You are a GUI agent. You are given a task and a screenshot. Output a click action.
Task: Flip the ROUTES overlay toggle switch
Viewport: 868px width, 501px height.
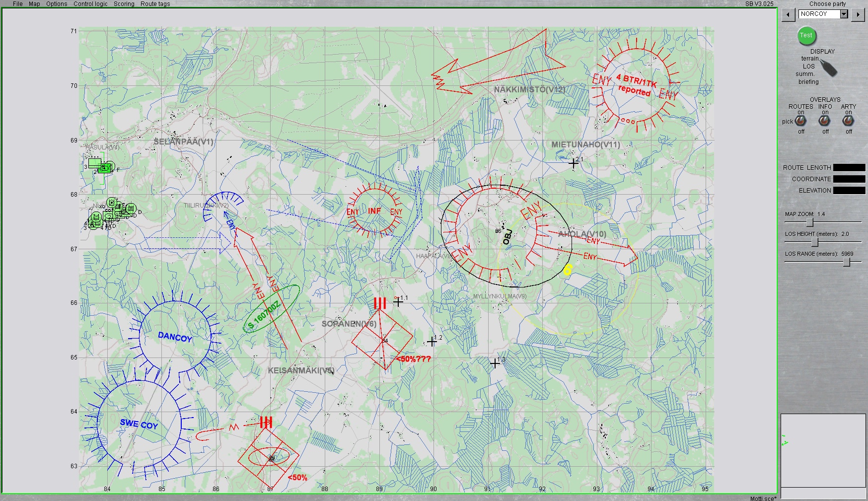click(x=800, y=121)
